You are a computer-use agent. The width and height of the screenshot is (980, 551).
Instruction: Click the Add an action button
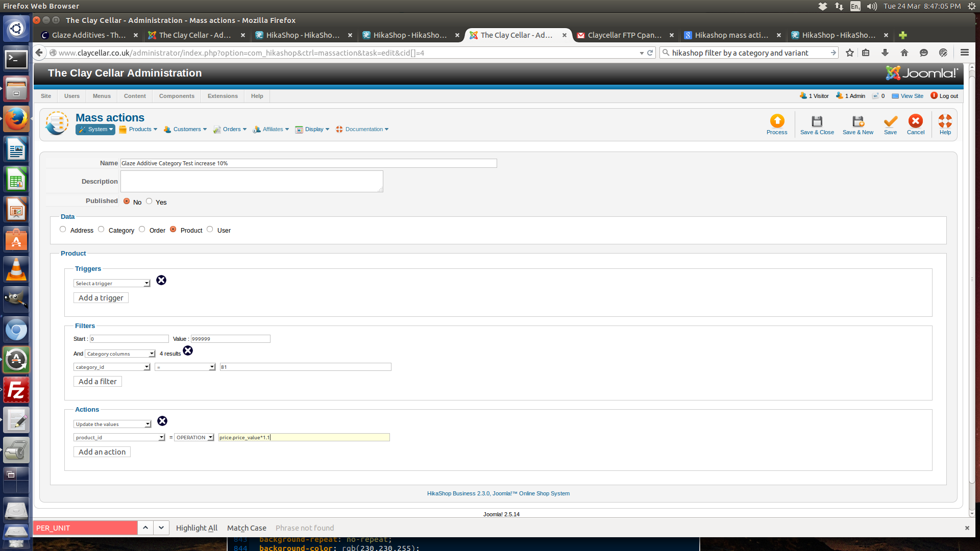[x=102, y=452]
